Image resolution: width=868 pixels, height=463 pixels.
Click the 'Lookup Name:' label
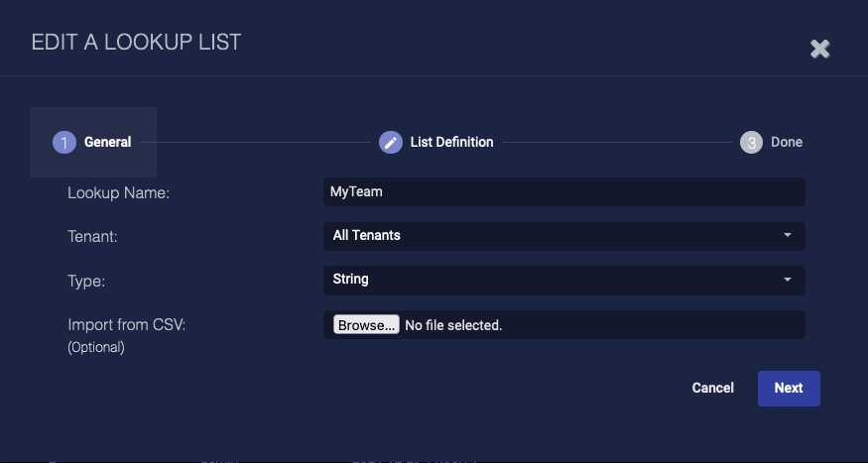[119, 193]
